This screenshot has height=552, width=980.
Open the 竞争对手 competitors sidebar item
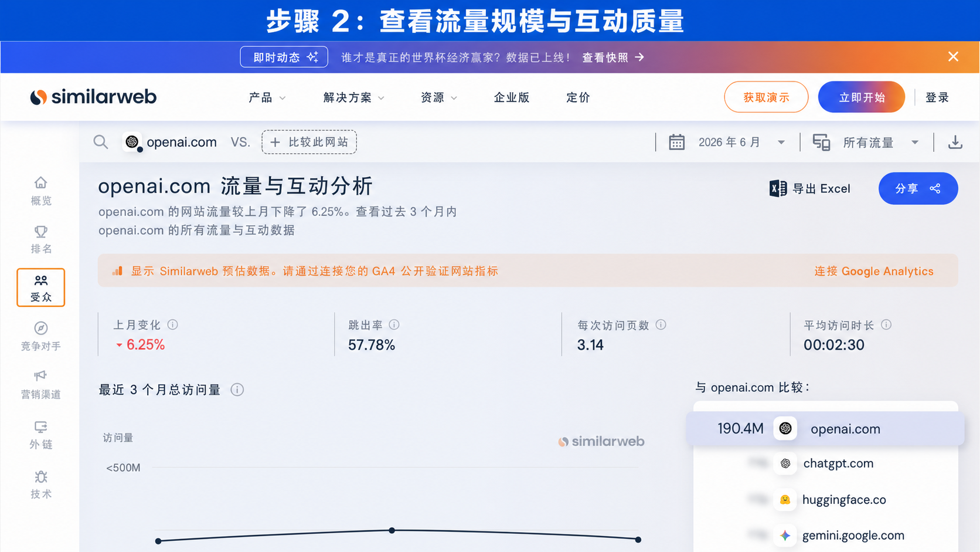(40, 337)
